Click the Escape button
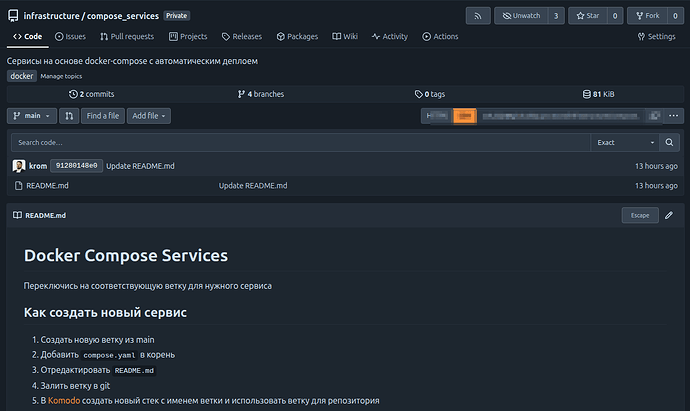The image size is (690, 411). click(640, 215)
